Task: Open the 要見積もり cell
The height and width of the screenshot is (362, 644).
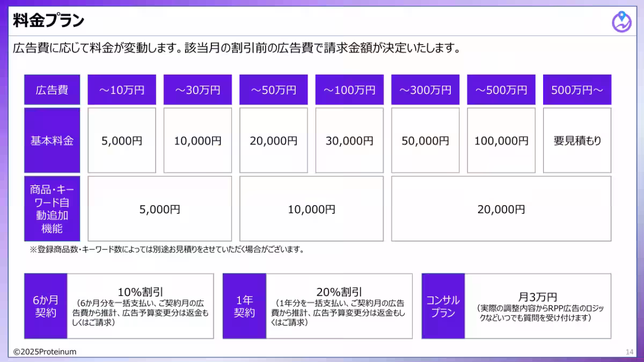Action: 577,141
